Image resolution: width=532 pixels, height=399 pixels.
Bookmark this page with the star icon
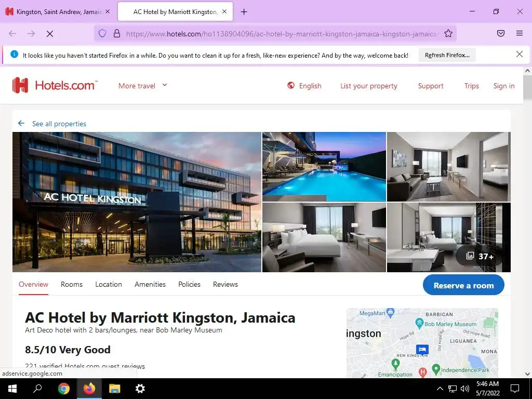(x=448, y=33)
